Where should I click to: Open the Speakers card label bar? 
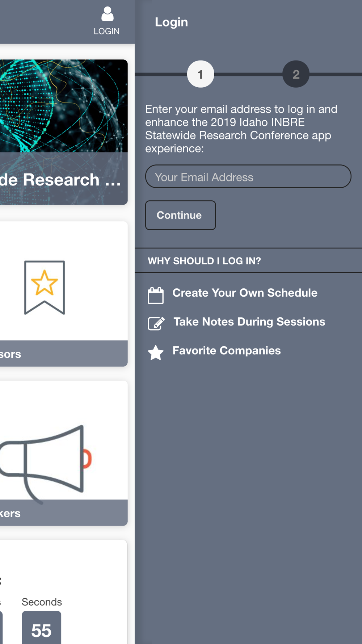[63, 513]
